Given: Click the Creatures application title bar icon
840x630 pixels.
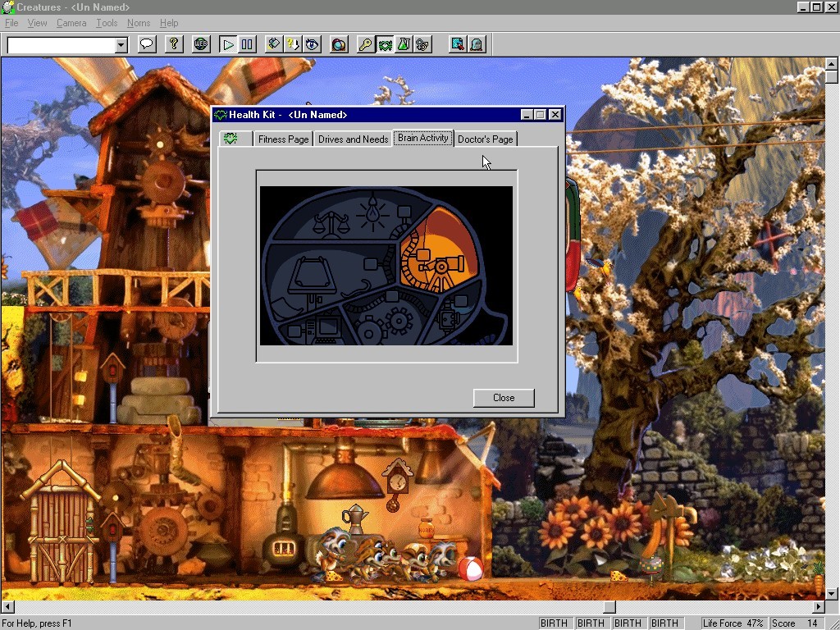Looking at the screenshot, I should tap(7, 7).
